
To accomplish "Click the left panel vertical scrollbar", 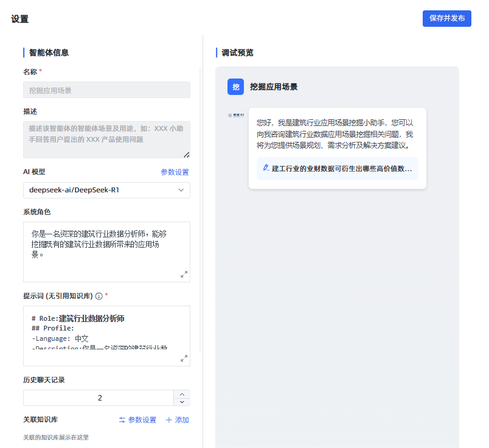I will pyautogui.click(x=200, y=209).
